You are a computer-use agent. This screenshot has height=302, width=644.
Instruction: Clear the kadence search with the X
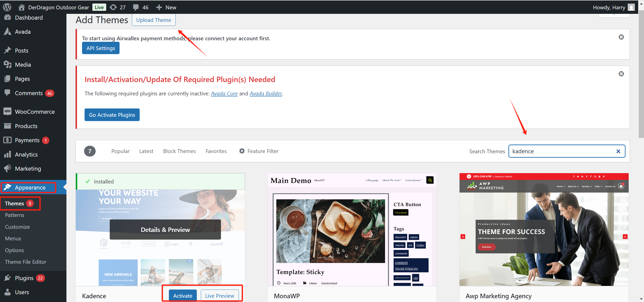point(618,151)
